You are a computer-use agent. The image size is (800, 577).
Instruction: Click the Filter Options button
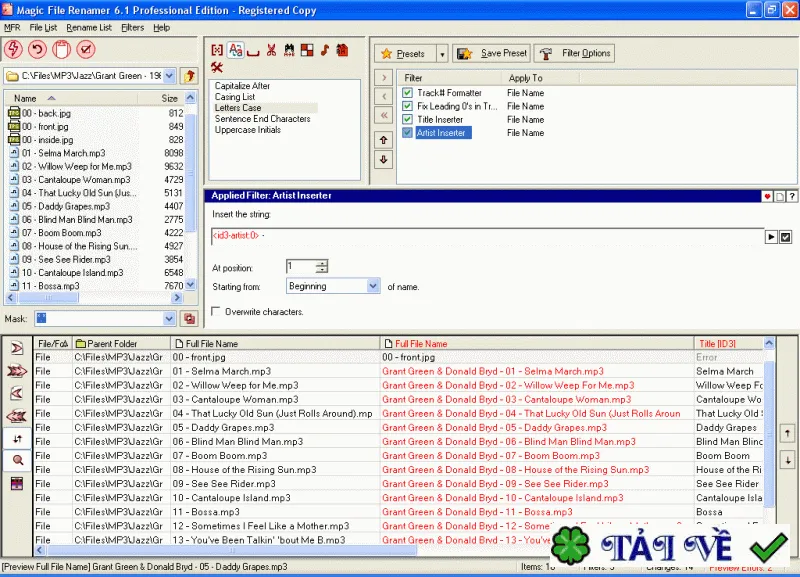click(574, 54)
